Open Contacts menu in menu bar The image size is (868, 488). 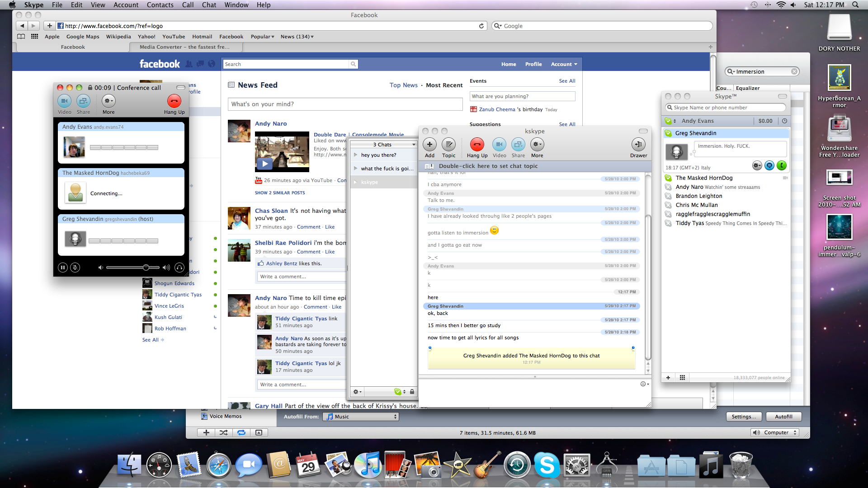pos(160,5)
